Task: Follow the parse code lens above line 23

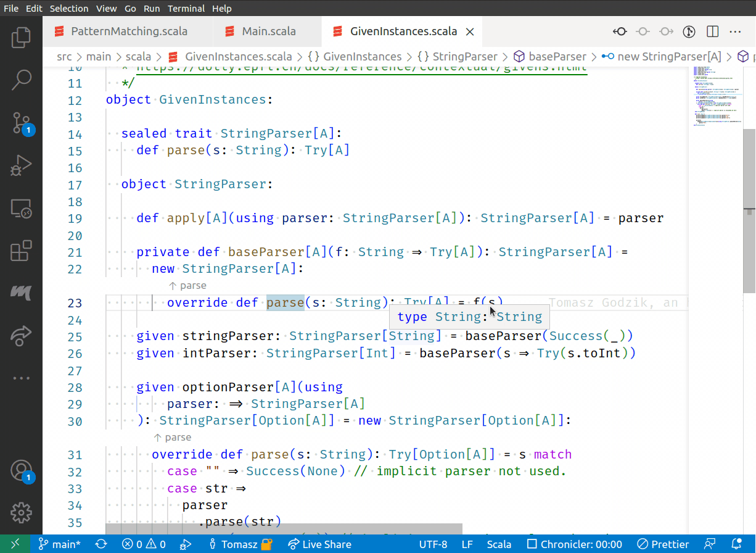Action: point(187,286)
